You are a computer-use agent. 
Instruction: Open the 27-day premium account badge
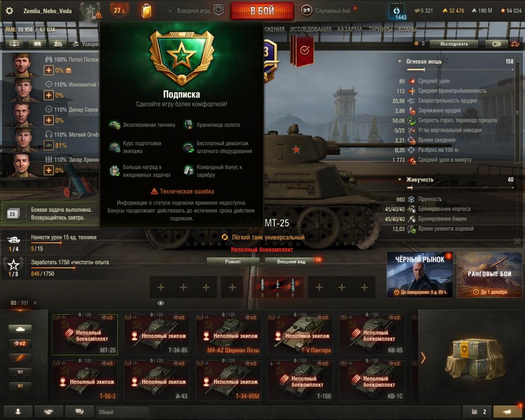click(119, 10)
